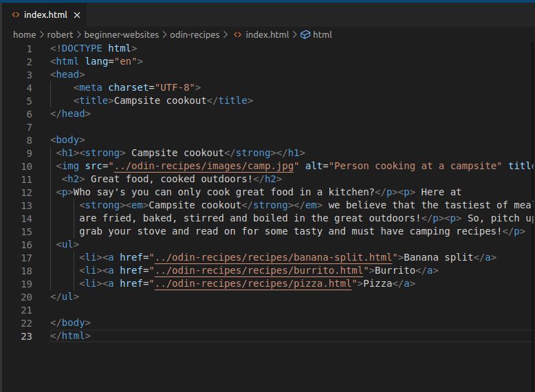Open the 'beginner-websites' breadcrumb segment
This screenshot has width=535, height=392.
122,35
